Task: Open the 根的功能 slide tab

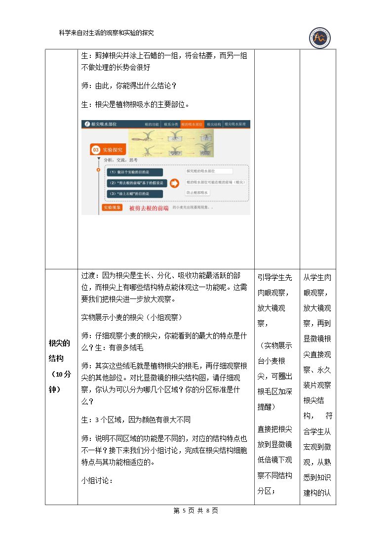Action: pos(151,124)
